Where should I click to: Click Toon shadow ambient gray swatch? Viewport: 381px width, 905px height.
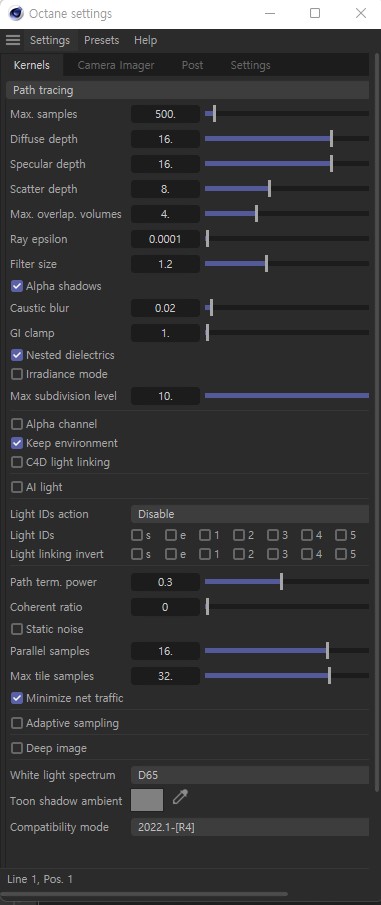[147, 800]
